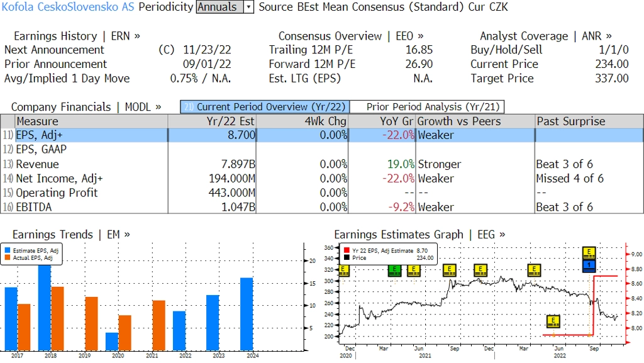Click the 194.000M Net Income estimate
Image resolution: width=644 pixels, height=363 pixels.
[232, 179]
